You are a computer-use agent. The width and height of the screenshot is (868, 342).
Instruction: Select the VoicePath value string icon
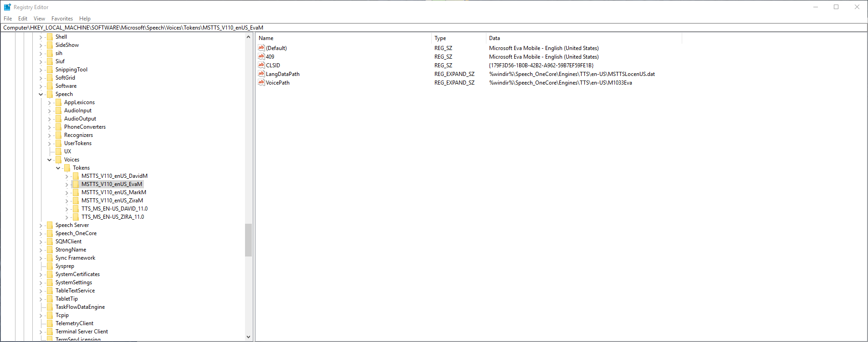[x=261, y=82]
